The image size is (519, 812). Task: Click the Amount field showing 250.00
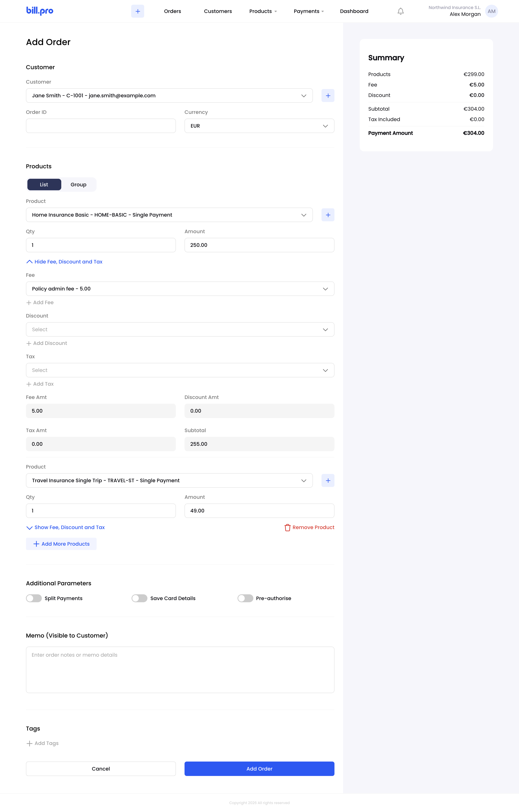point(259,245)
